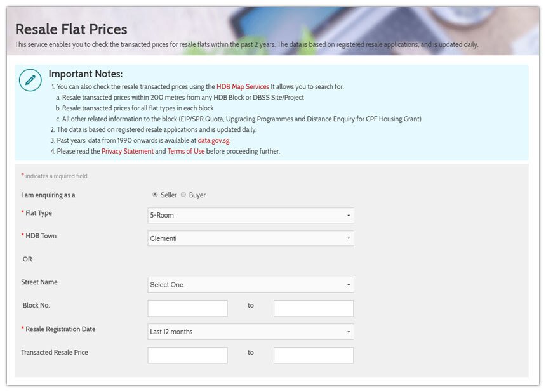Open the HDB Town dropdown showing Clementi

tap(251, 238)
